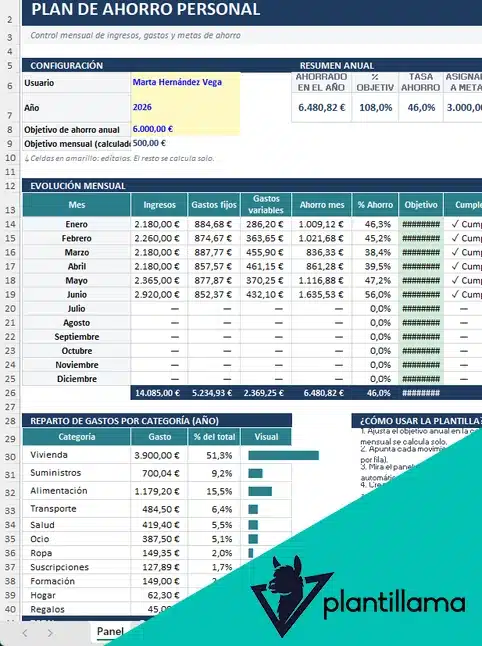Select Marzo variable expenses 455,90 €

click(x=266, y=252)
